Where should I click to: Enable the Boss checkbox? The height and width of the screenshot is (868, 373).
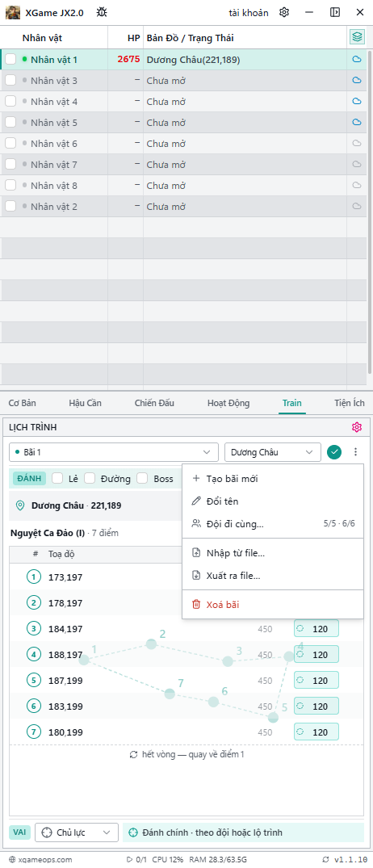(142, 478)
